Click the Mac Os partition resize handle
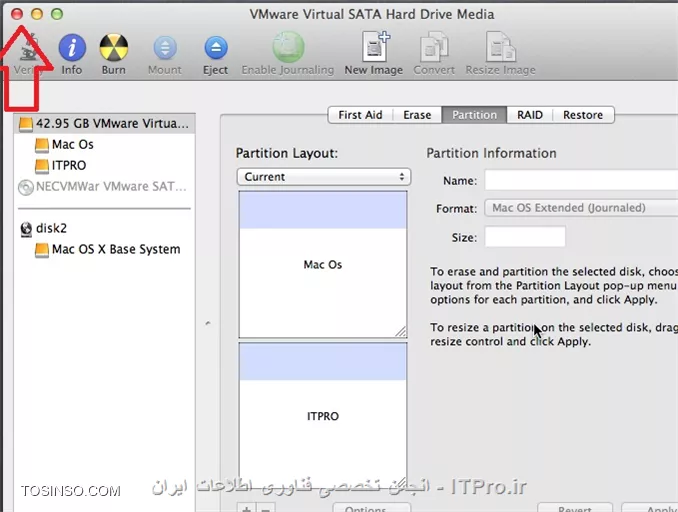Image resolution: width=678 pixels, height=512 pixels. click(401, 332)
